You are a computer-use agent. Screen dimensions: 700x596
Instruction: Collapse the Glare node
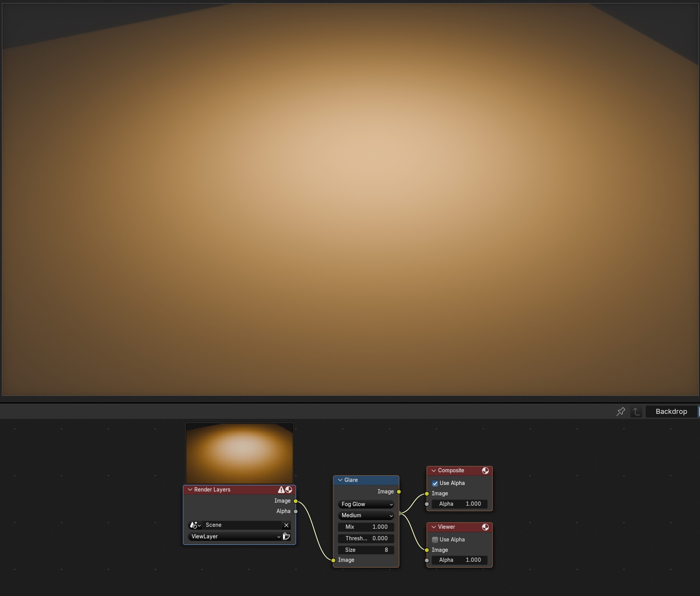(x=340, y=480)
